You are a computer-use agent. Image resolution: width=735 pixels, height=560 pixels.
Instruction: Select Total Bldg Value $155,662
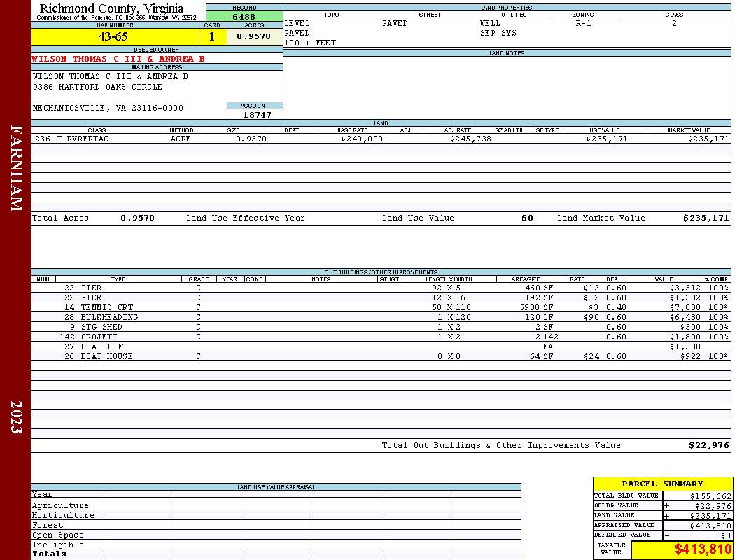[x=710, y=496]
